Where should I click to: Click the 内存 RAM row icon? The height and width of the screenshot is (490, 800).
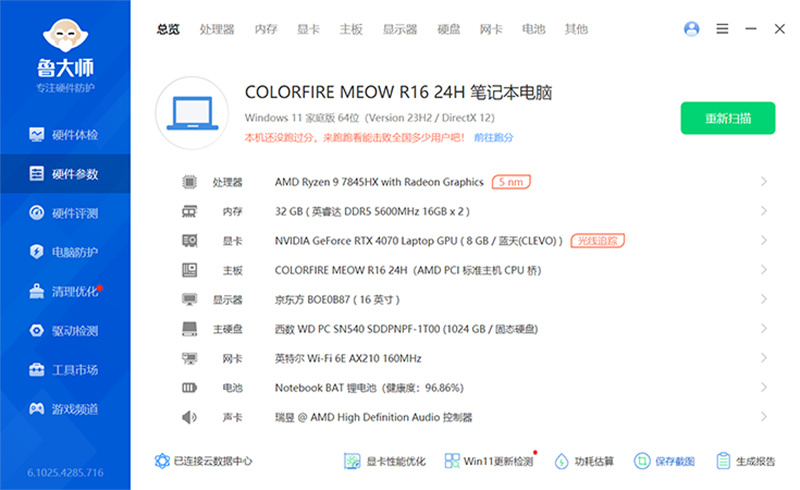coord(189,211)
